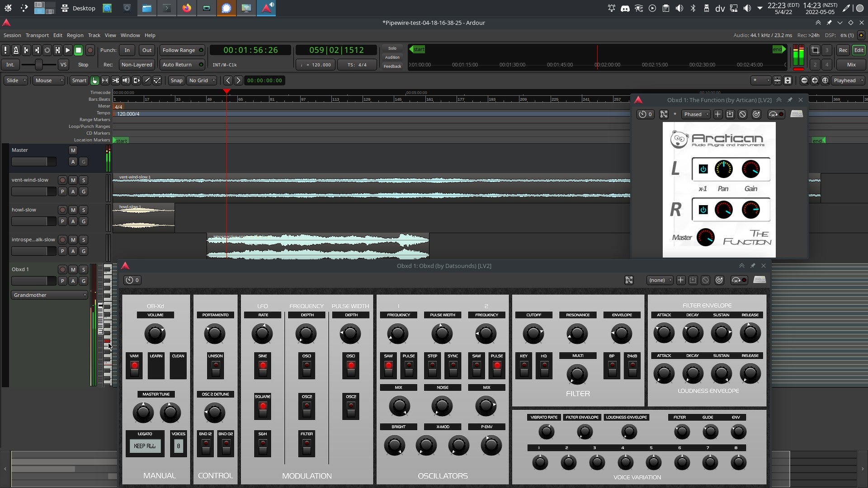Toggle the Punch In button
The width and height of the screenshot is (868, 488).
[127, 50]
